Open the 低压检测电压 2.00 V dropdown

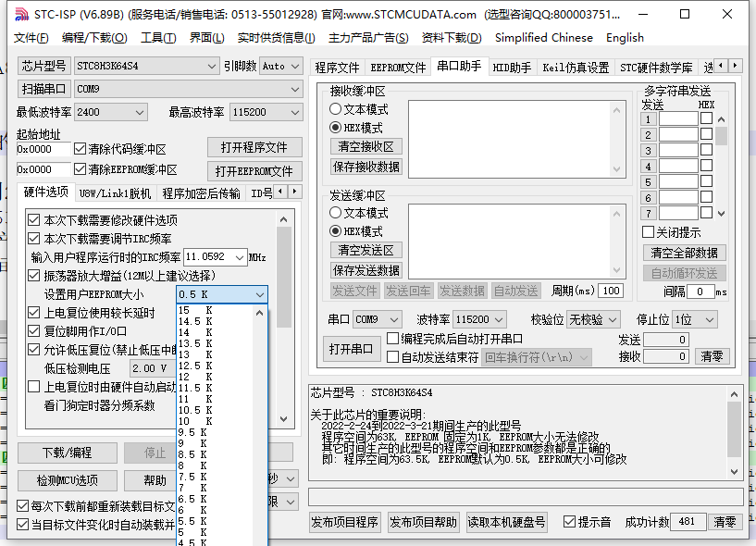(x=152, y=368)
